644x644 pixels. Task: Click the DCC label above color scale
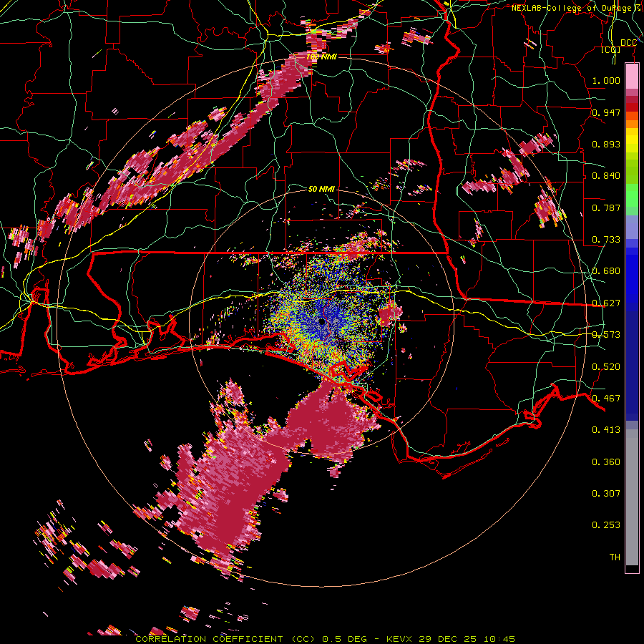pyautogui.click(x=628, y=43)
